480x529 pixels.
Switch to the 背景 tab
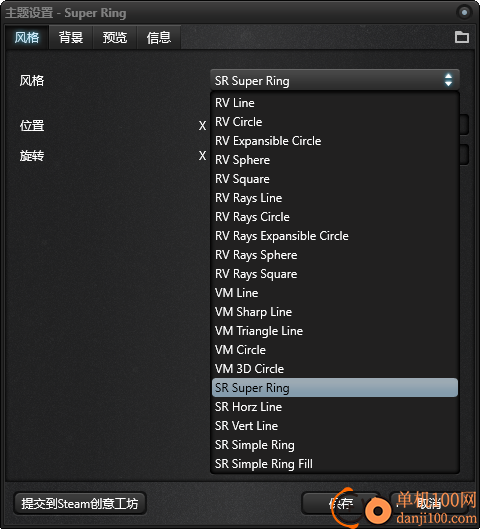(71, 37)
